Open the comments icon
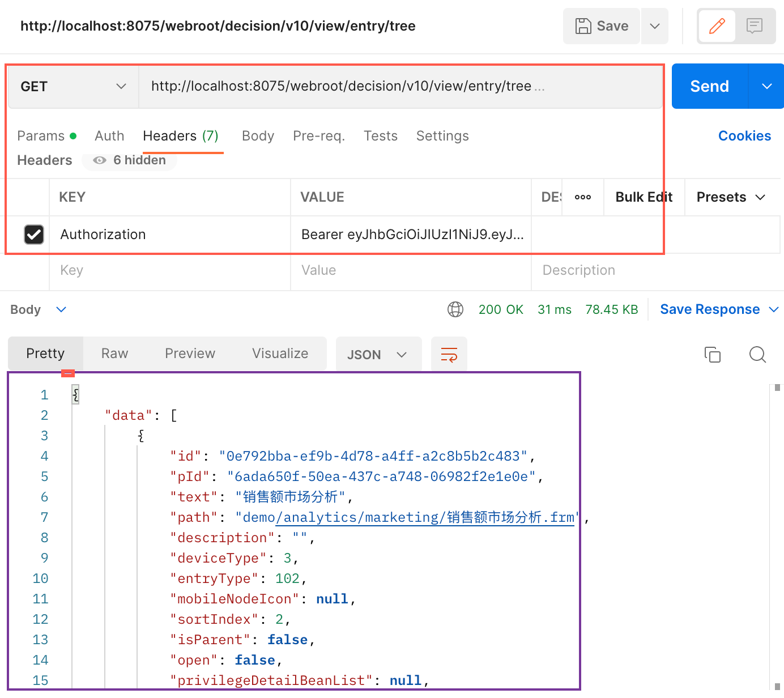The image size is (784, 698). (754, 26)
